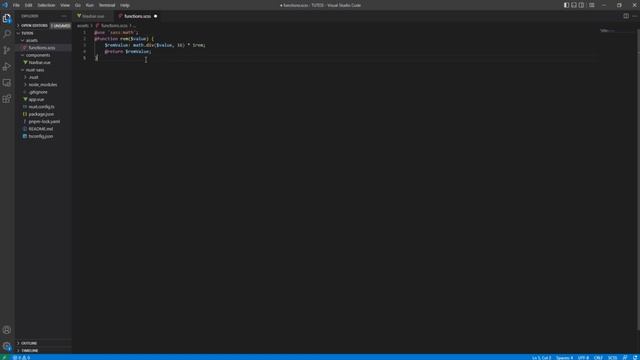
Task: Open the View menu
Action: [65, 5]
